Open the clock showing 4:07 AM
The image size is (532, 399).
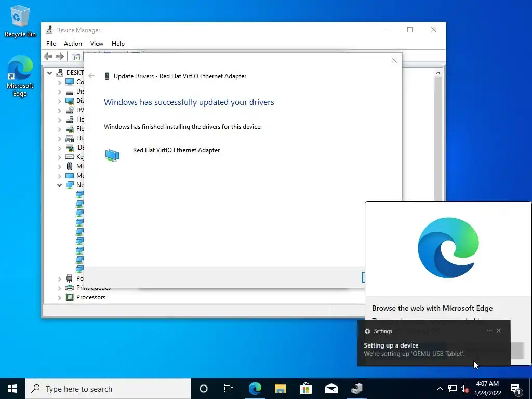pyautogui.click(x=487, y=389)
